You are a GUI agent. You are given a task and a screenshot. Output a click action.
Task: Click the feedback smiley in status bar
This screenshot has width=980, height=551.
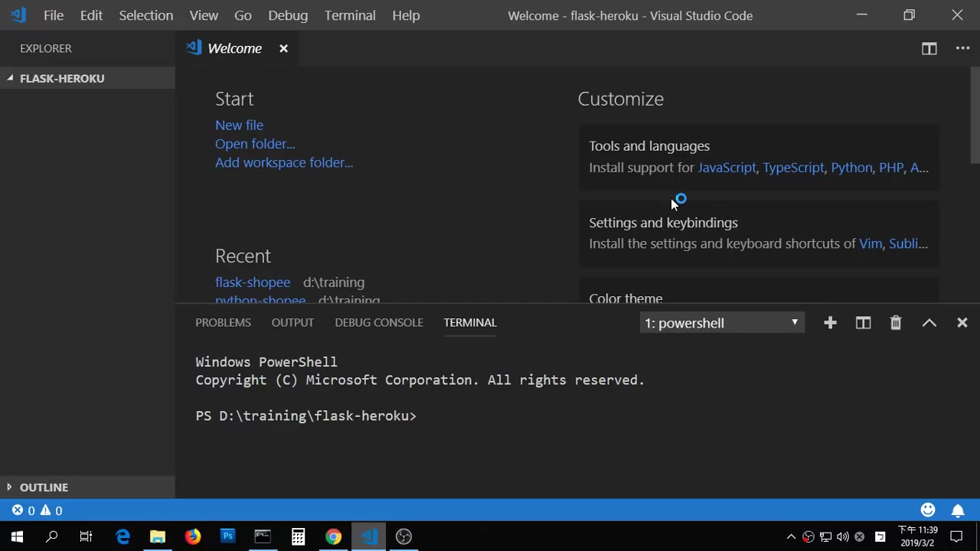928,510
